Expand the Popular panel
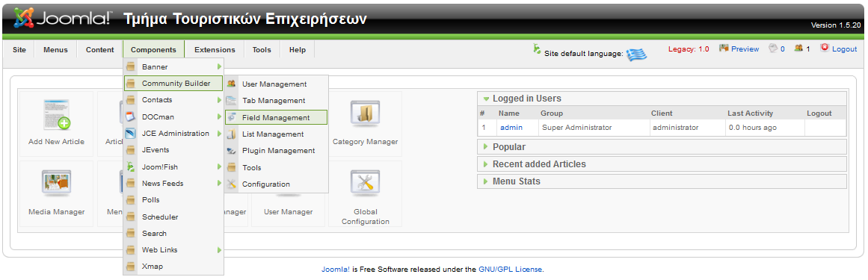The height and width of the screenshot is (280, 868). click(x=662, y=146)
